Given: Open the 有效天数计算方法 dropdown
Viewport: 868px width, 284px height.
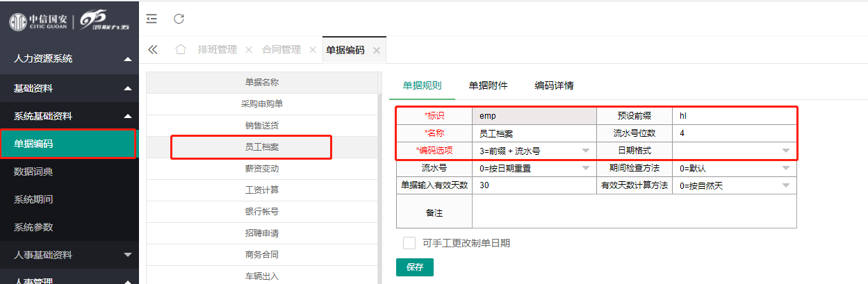Looking at the screenshot, I should point(734,185).
